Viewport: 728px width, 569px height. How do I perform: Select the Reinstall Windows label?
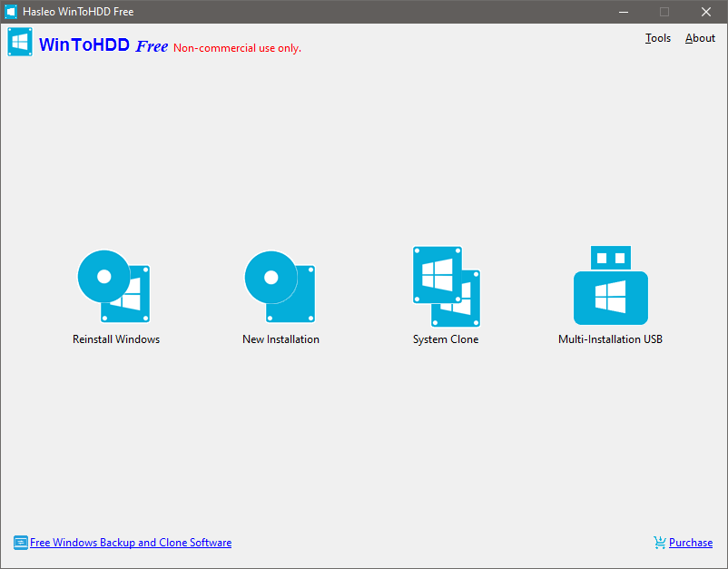116,339
